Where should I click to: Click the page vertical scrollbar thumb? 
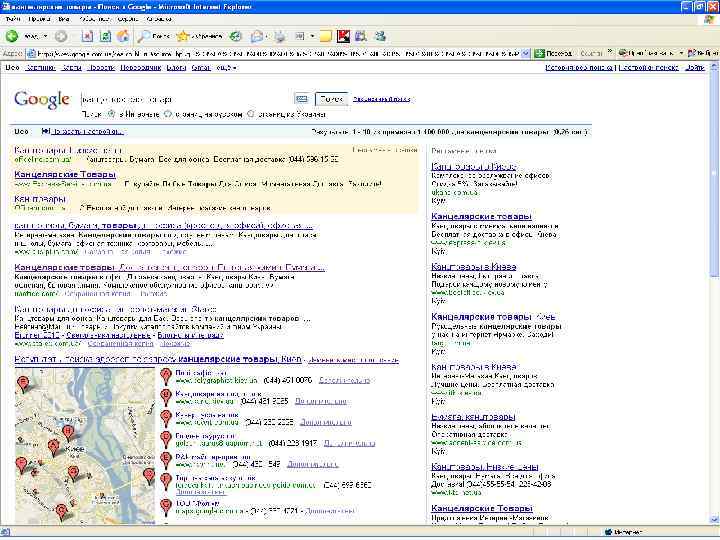[714, 174]
